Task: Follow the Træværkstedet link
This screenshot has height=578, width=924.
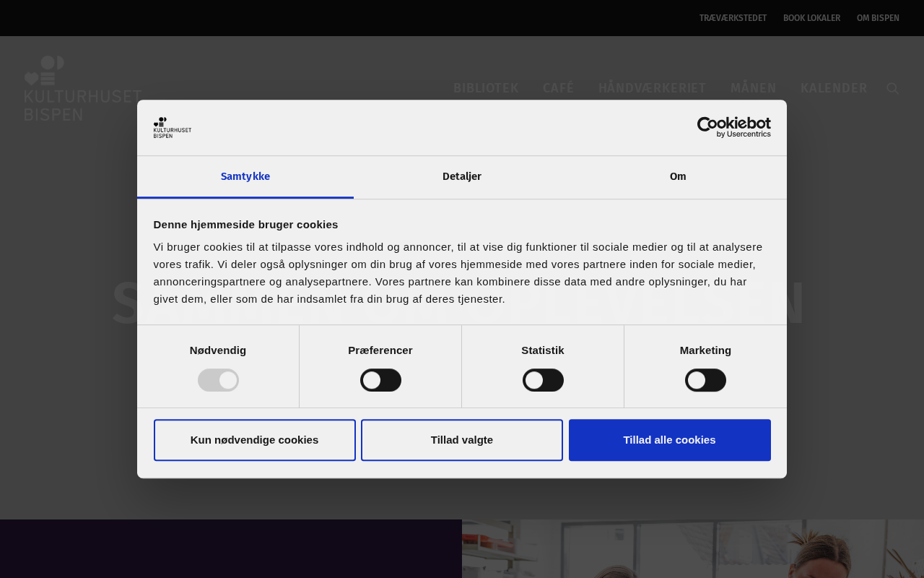Action: click(x=733, y=18)
